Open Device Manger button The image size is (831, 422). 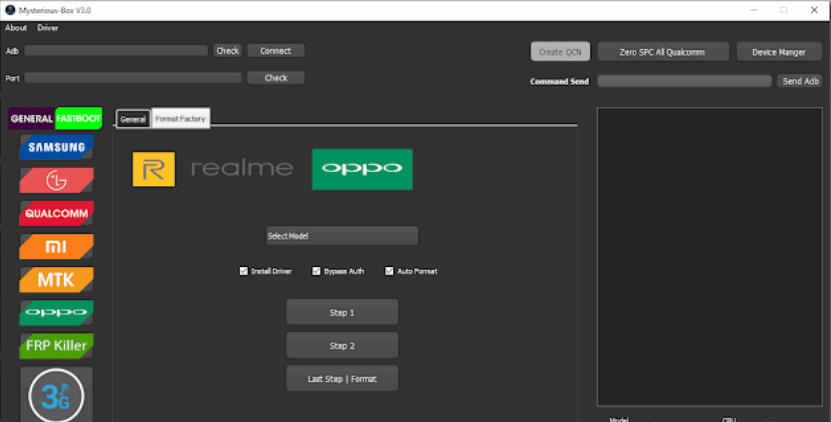click(779, 51)
